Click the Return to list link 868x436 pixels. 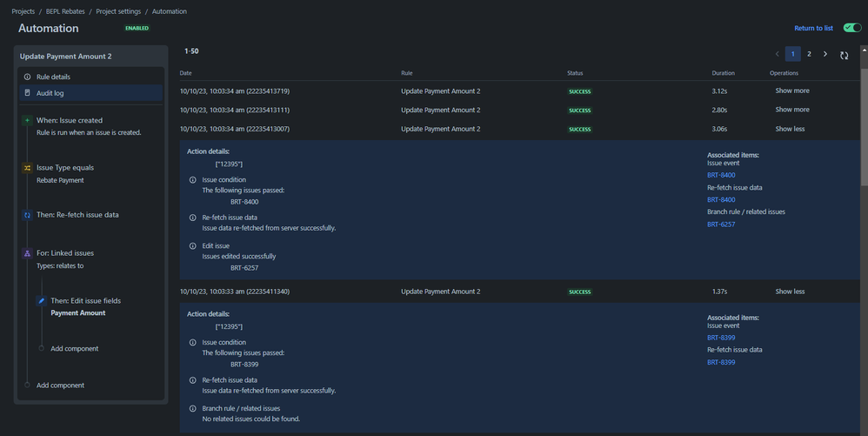[813, 28]
